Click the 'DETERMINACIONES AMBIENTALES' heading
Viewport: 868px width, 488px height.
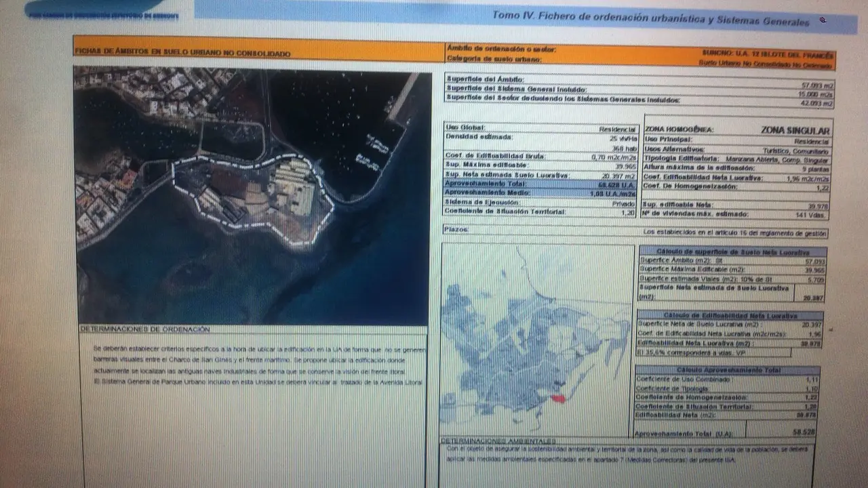(499, 441)
